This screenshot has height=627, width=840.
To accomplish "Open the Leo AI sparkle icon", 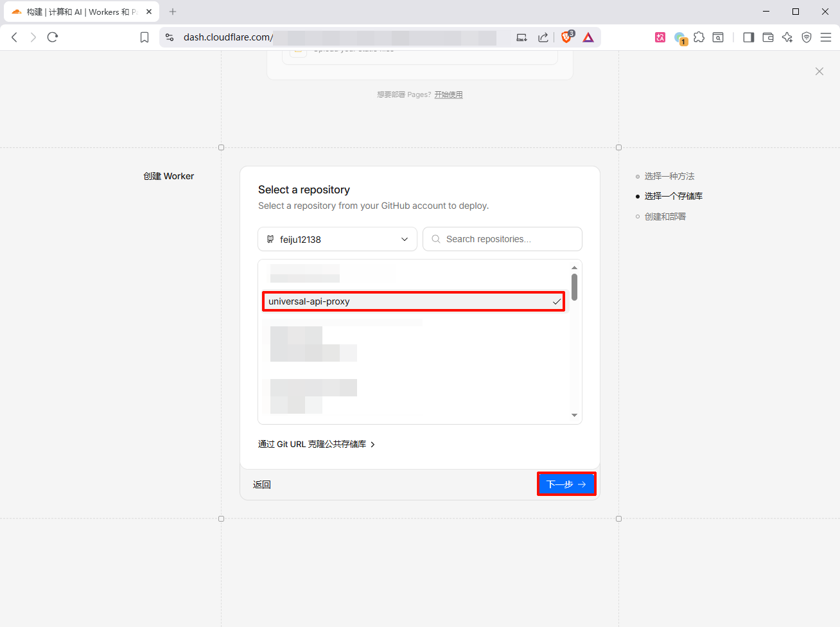I will (787, 37).
